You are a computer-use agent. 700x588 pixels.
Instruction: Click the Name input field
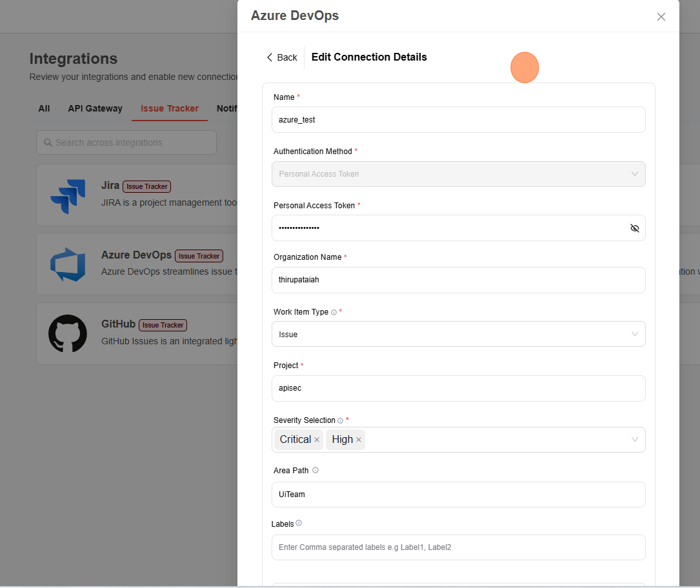458,120
